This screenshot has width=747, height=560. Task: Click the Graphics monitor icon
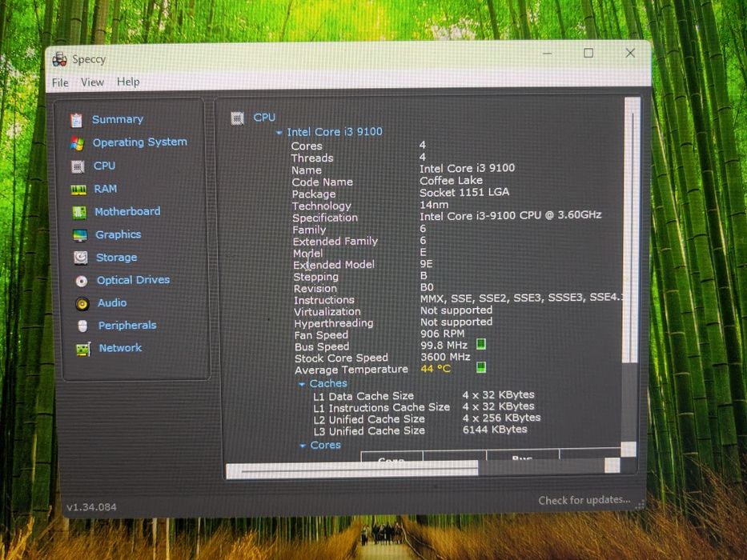[80, 235]
